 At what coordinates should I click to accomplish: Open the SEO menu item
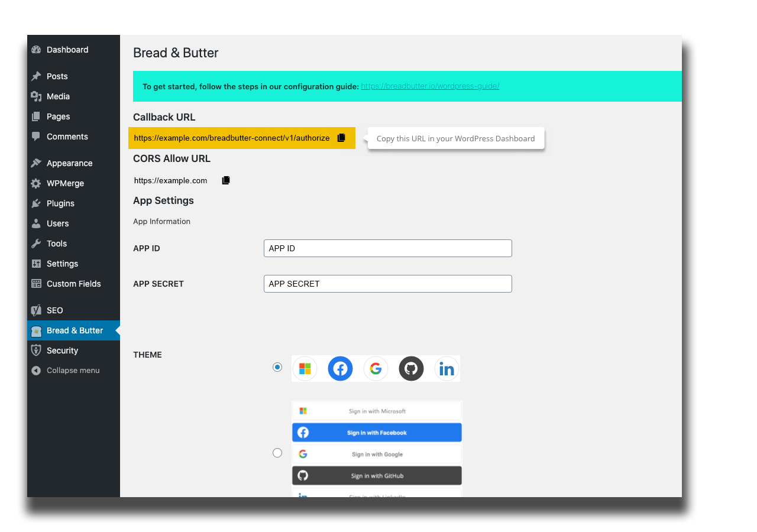pos(73,310)
